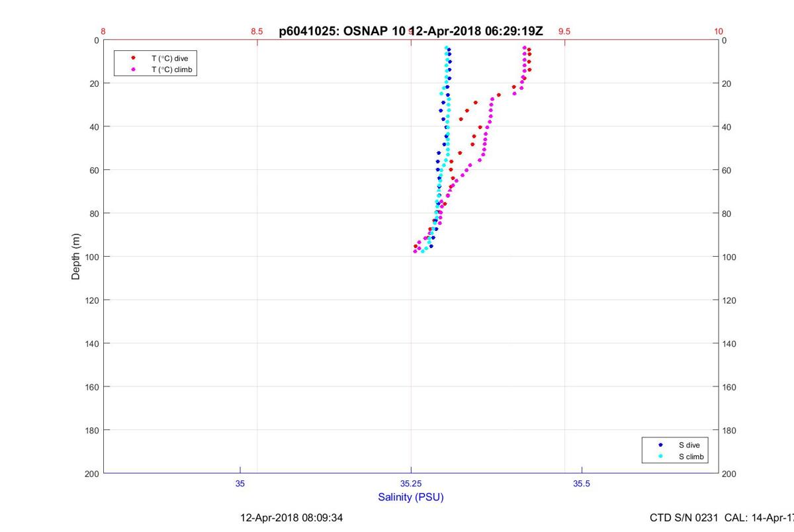This screenshot has width=794, height=532.
Task: Click the right depth tick '180'
Action: click(x=730, y=431)
